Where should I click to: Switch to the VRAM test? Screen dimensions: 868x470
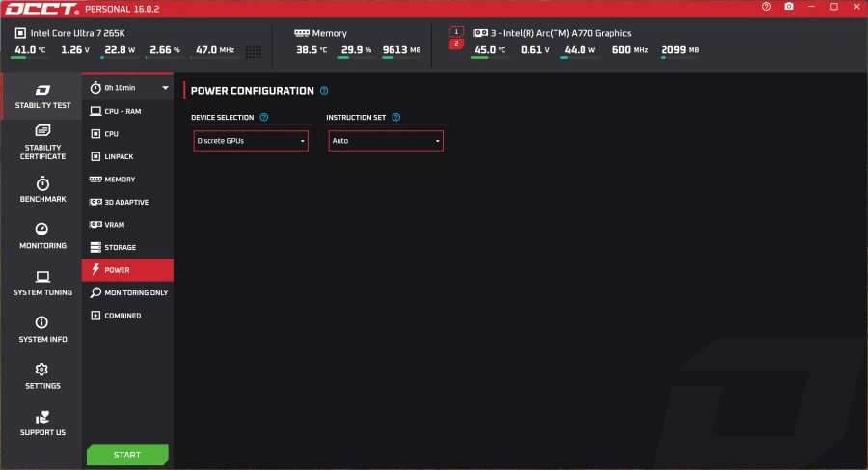pyautogui.click(x=115, y=225)
